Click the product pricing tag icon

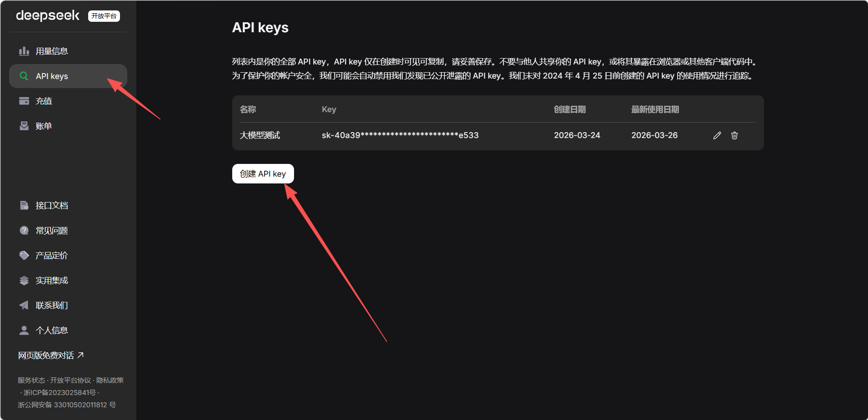(24, 255)
